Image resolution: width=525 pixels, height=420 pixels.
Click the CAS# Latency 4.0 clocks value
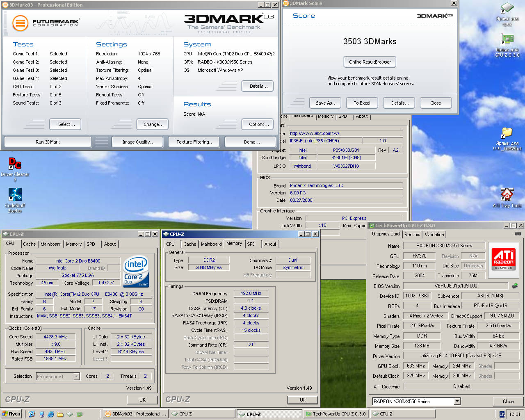click(251, 308)
